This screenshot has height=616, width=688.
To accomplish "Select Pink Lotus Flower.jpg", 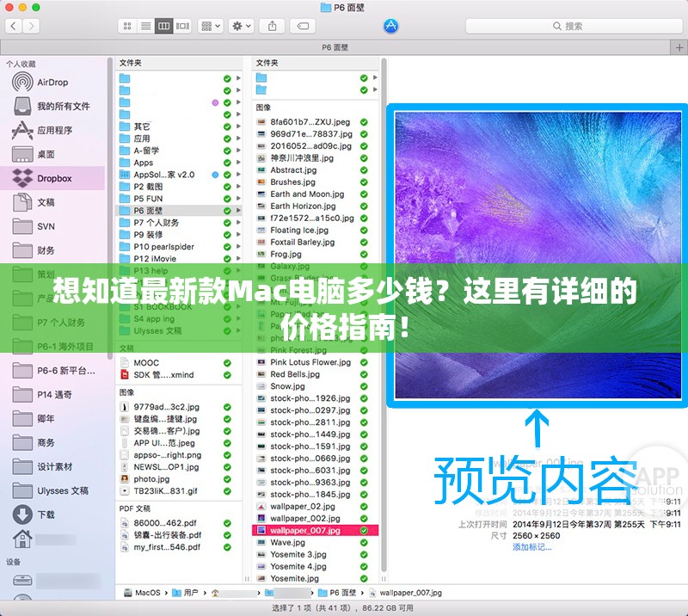I will click(315, 362).
